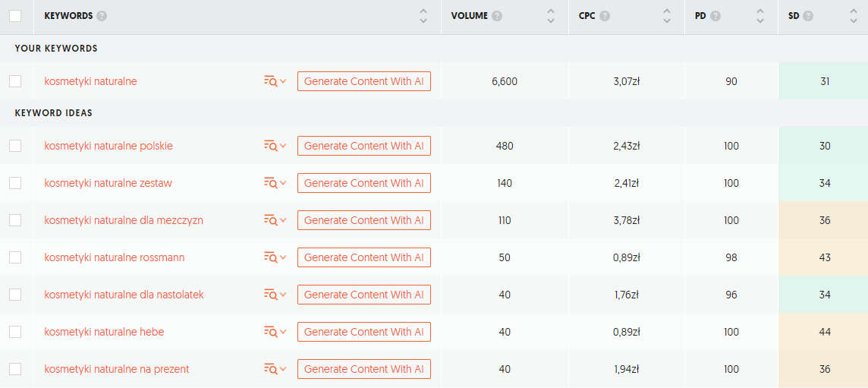Click the PD column header label

(x=701, y=16)
